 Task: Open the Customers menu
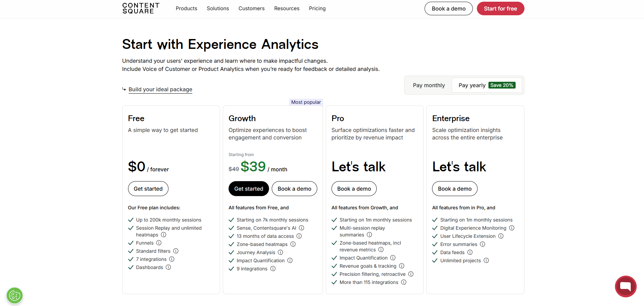coord(251,8)
